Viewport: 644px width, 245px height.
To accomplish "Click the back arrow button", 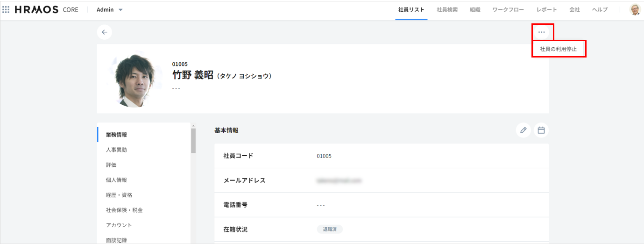I will [x=104, y=32].
